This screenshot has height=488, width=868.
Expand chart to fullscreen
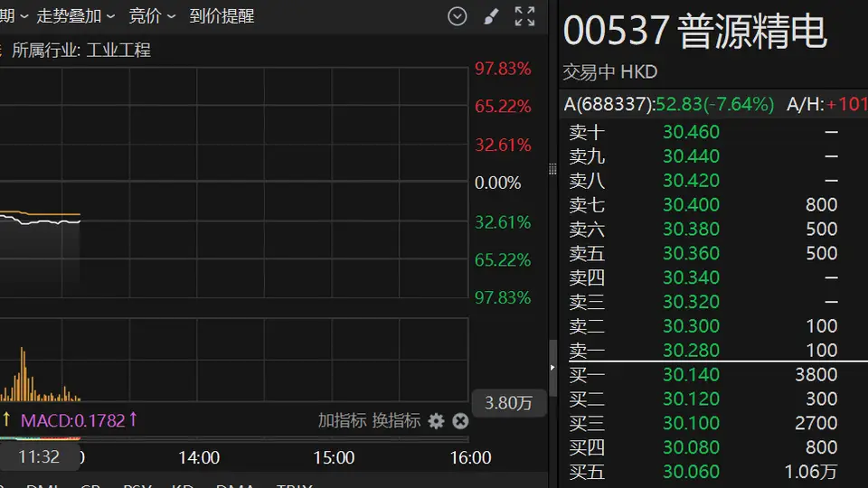tap(524, 16)
